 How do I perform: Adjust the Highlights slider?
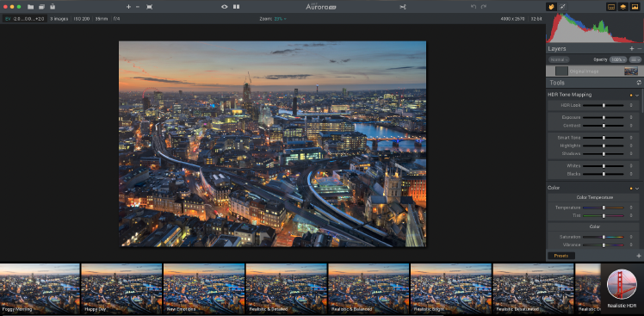click(604, 146)
